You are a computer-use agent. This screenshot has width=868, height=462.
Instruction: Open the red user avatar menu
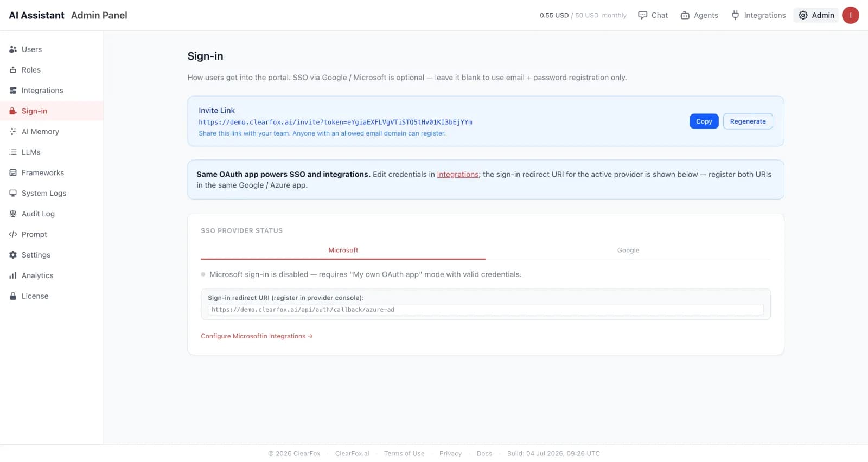point(851,15)
